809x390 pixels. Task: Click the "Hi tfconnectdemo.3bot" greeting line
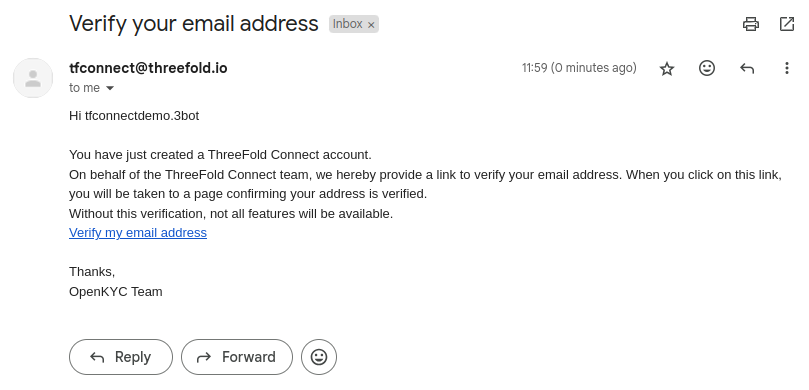(x=134, y=116)
